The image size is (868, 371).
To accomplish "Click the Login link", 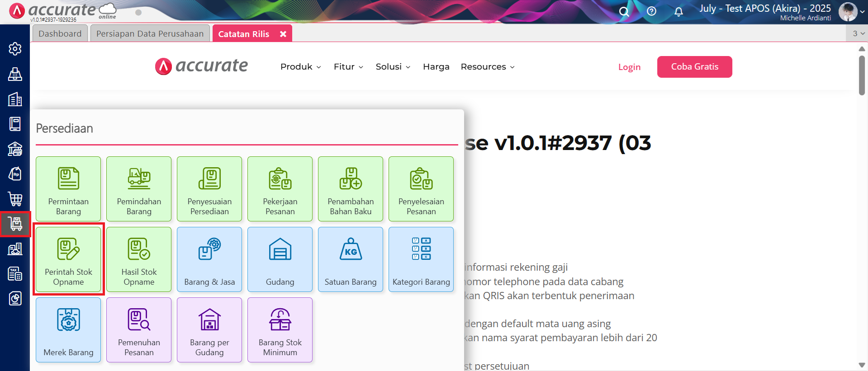I will pyautogui.click(x=629, y=67).
